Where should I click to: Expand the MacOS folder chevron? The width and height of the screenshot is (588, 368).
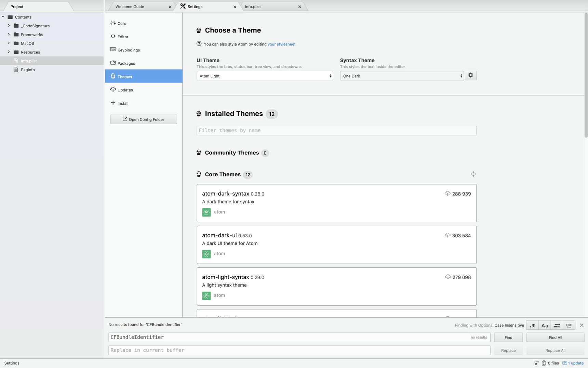coord(9,43)
